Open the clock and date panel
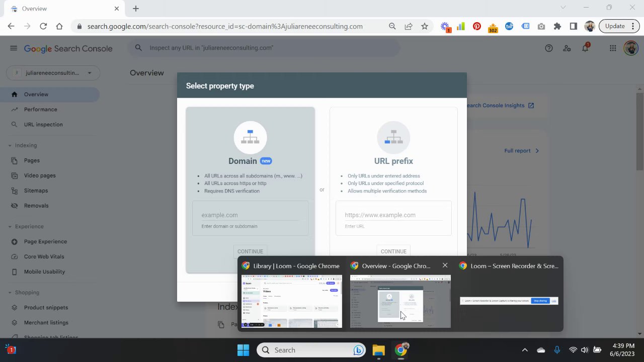Viewport: 644px width, 362px height. tap(623, 350)
